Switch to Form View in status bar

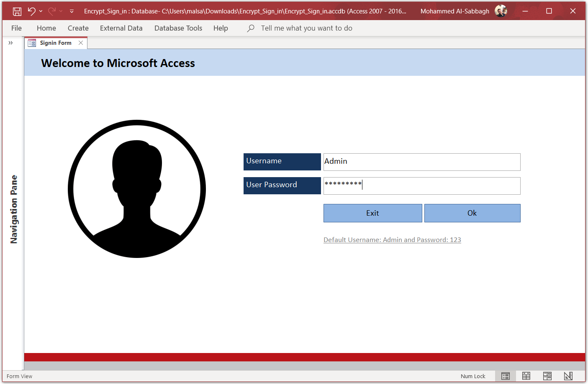506,376
